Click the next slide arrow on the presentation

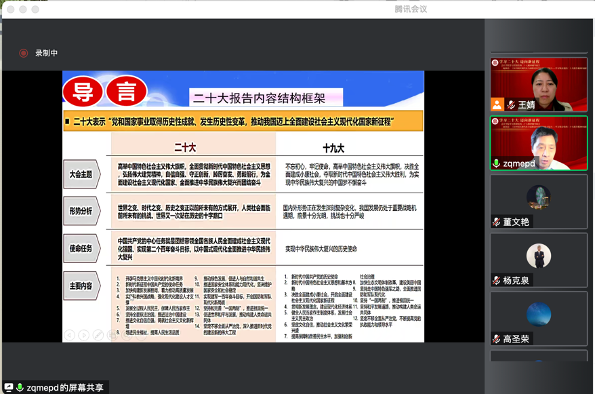pos(83,335)
